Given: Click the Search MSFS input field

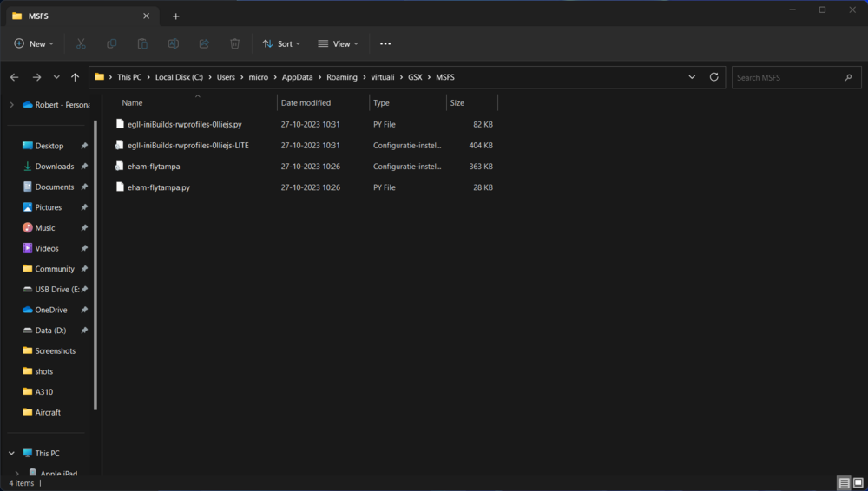Looking at the screenshot, I should coord(786,77).
